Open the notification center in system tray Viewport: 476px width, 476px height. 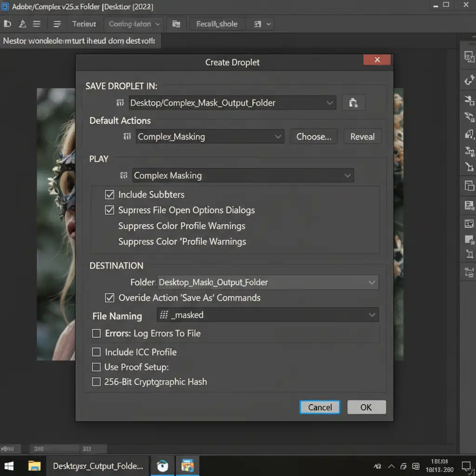click(466, 466)
